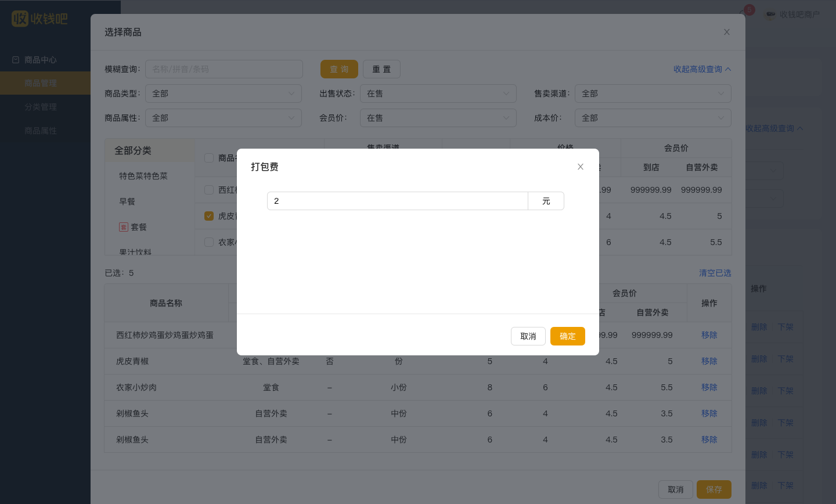Viewport: 836px width, 504px height.
Task: Toggle the select-all checkbox in product header
Action: click(x=209, y=158)
